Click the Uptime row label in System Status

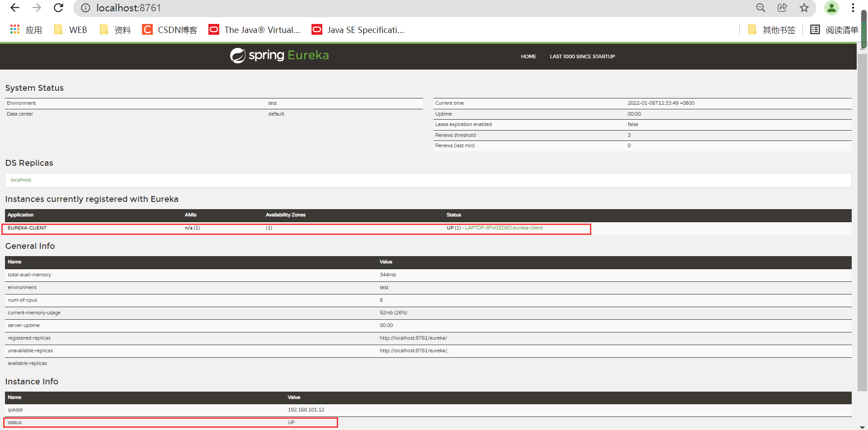(x=443, y=114)
